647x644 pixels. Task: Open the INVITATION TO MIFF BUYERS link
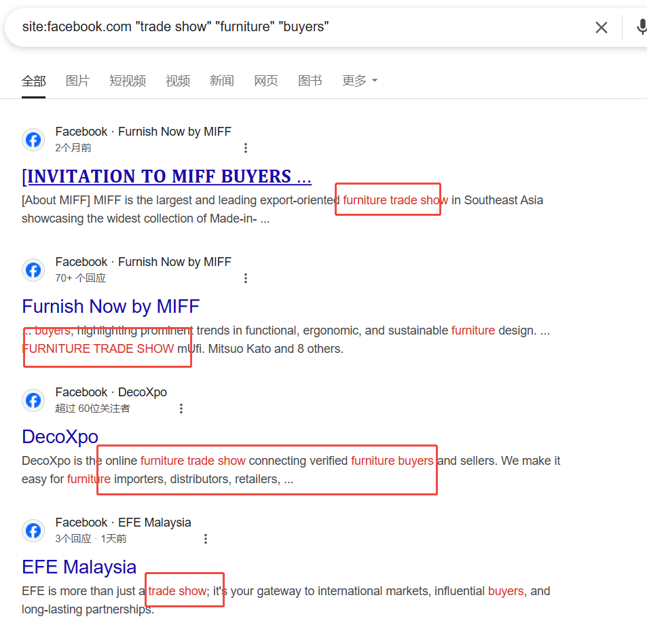click(x=166, y=176)
